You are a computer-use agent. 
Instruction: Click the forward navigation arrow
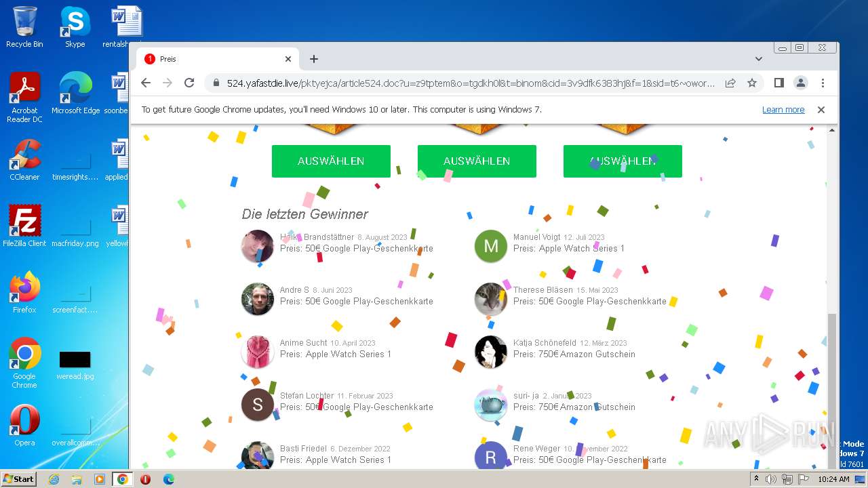coord(167,83)
